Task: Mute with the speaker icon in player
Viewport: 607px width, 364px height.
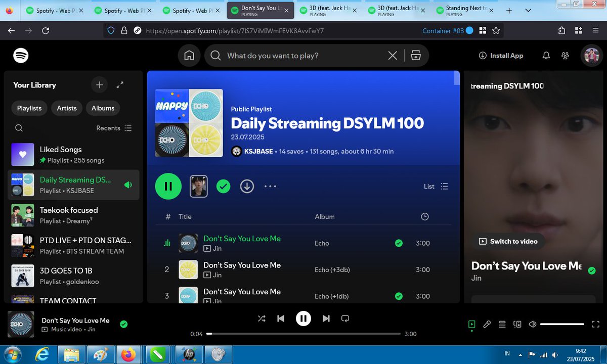Action: 532,324
